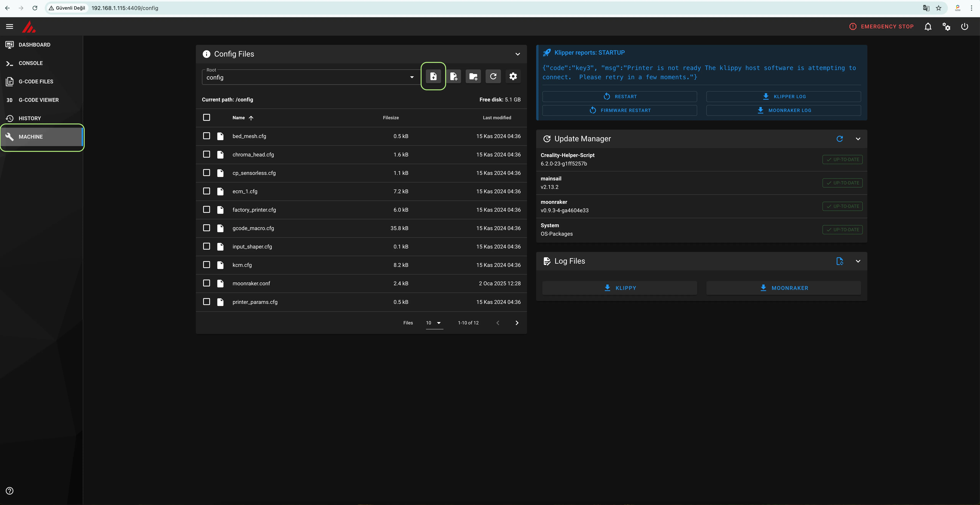This screenshot has height=505, width=980.
Task: Open the Root config dropdown
Action: click(x=311, y=77)
